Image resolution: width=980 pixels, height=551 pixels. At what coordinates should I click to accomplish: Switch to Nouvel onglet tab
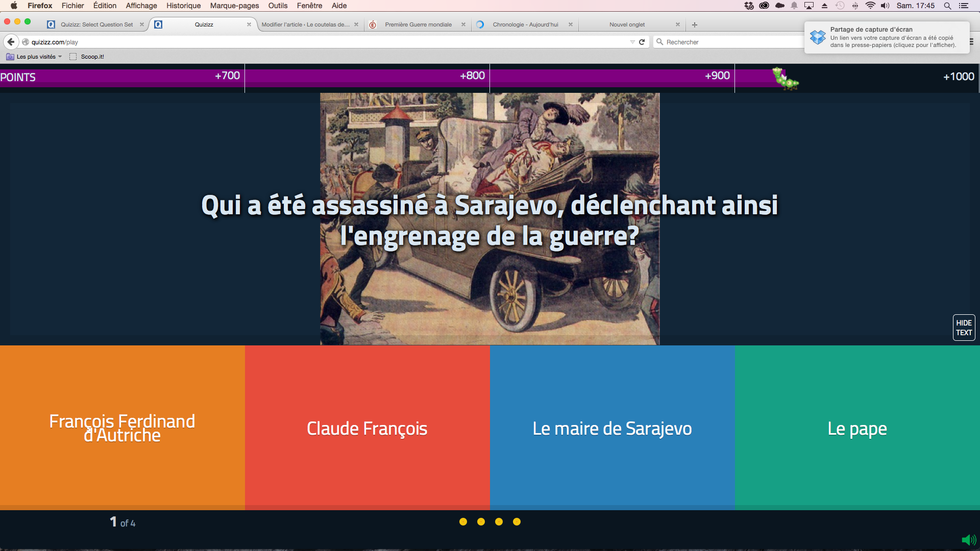click(x=627, y=24)
